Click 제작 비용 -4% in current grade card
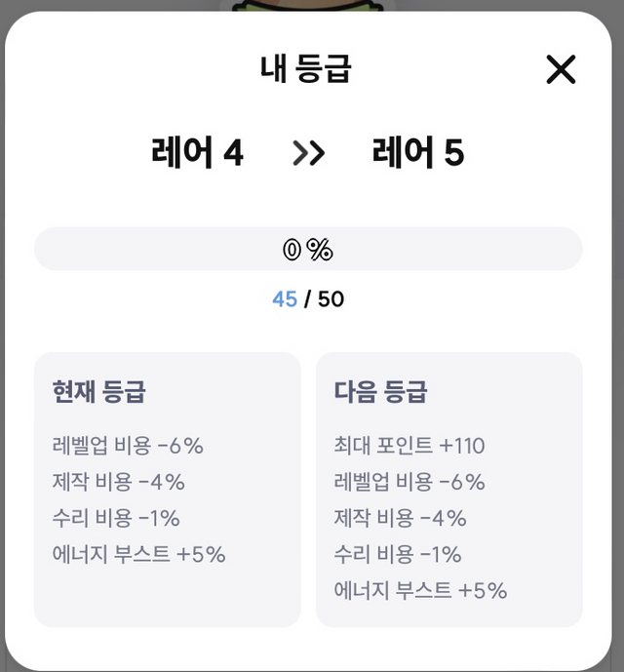The height and width of the screenshot is (672, 624). pyautogui.click(x=118, y=482)
